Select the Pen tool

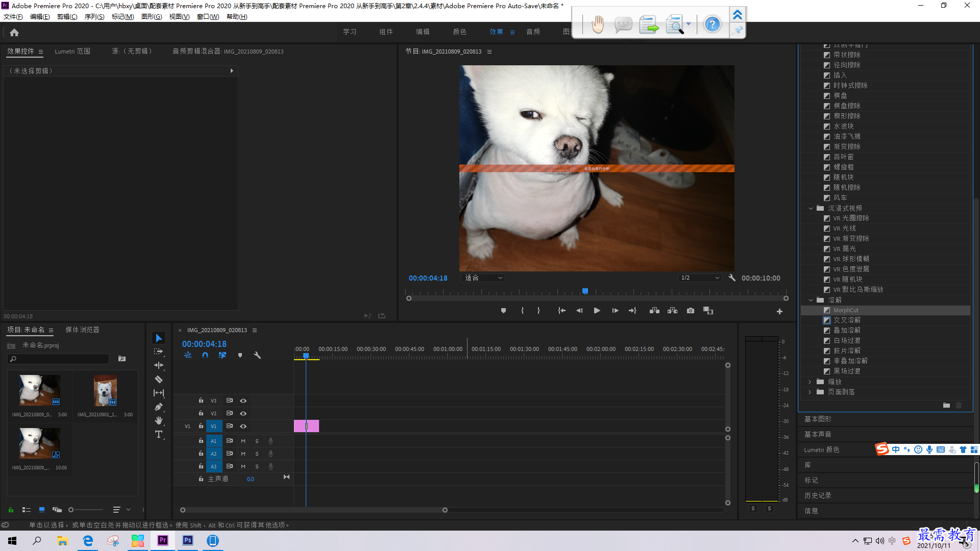pos(159,407)
